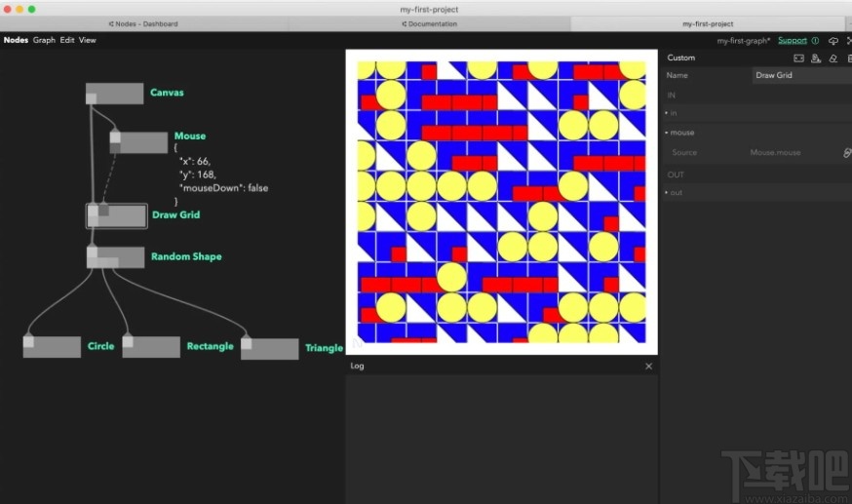Viewport: 852px width, 504px height.
Task: Click the Circle node input port
Action: click(29, 341)
